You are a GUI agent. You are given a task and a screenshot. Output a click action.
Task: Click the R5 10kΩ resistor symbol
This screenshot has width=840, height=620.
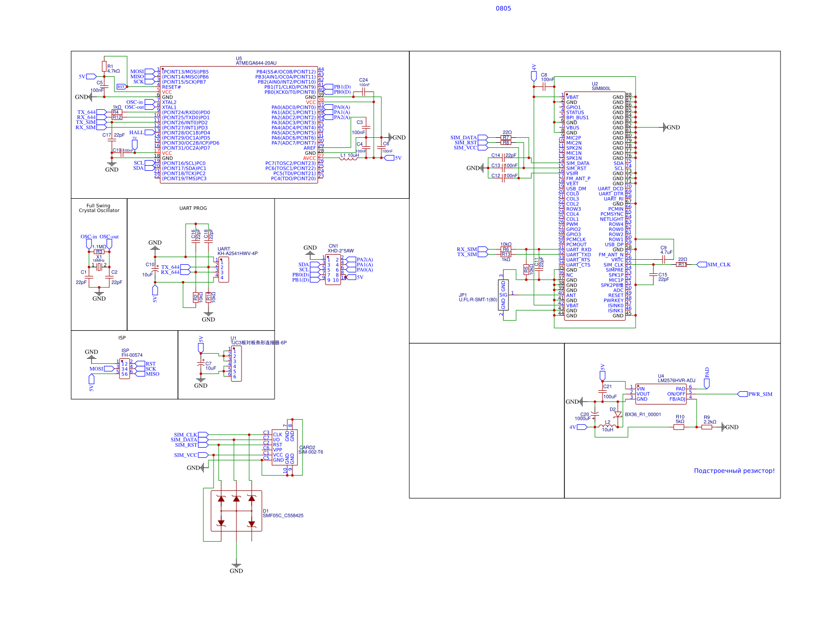[526, 269]
